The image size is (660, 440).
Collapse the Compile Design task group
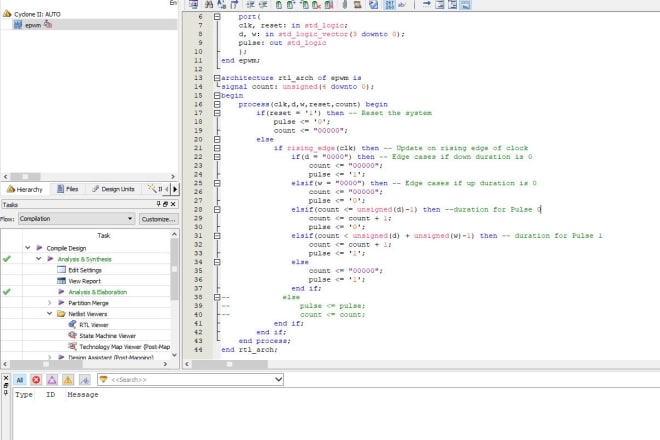[x=28, y=248]
